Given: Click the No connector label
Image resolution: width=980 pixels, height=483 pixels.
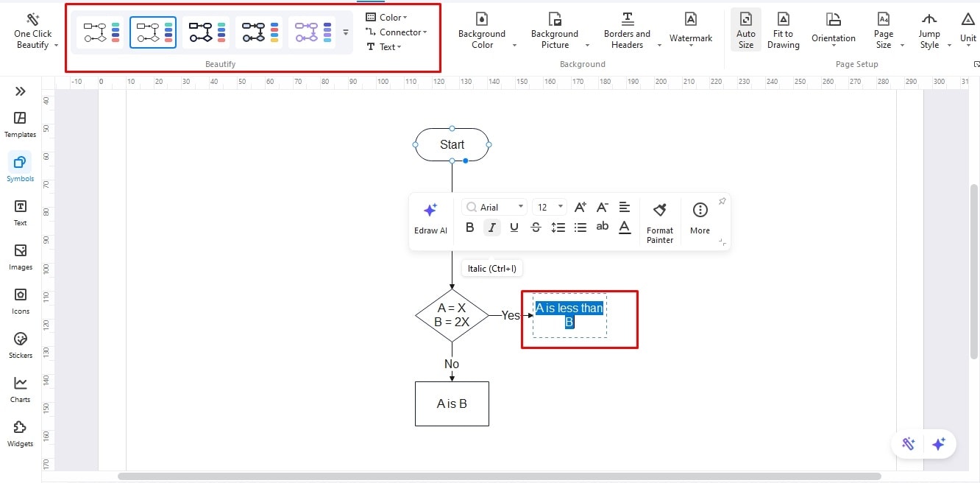Looking at the screenshot, I should (x=452, y=364).
